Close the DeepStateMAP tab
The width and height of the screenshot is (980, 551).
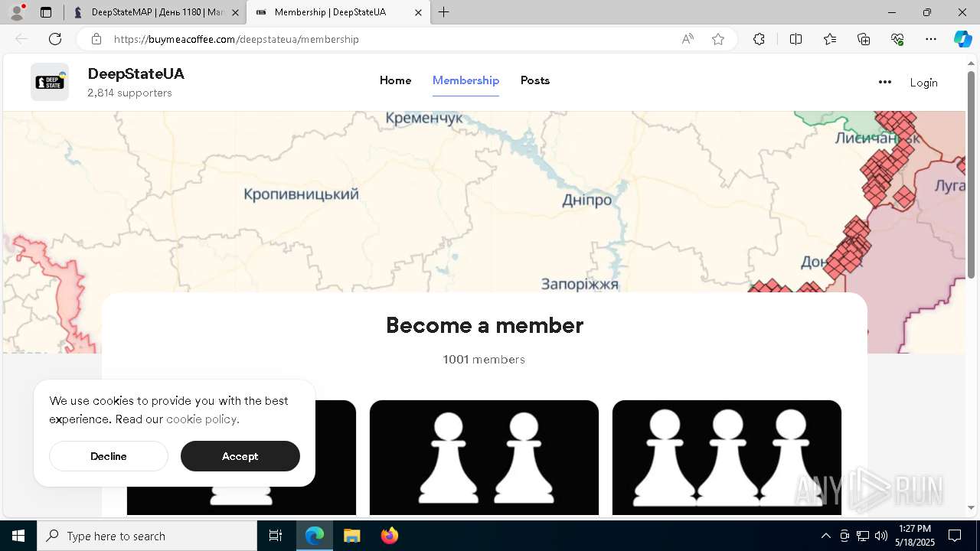(235, 13)
